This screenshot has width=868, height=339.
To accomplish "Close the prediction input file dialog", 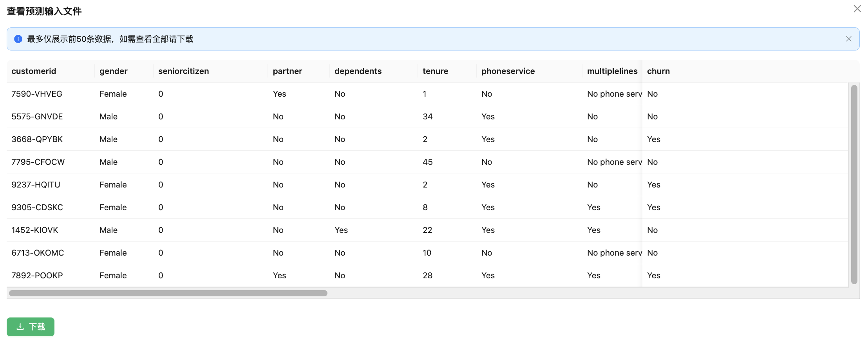I will pyautogui.click(x=857, y=9).
